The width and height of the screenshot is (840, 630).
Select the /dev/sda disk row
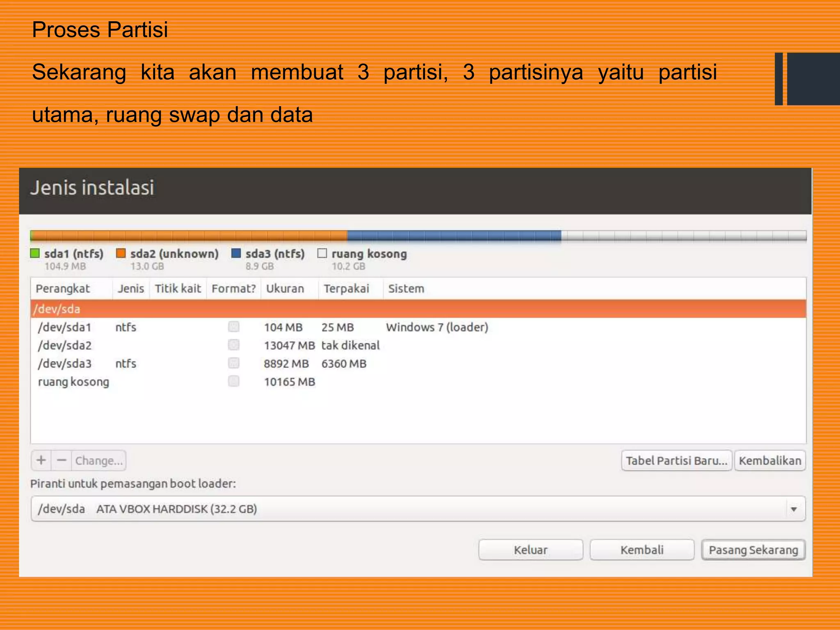[418, 309]
